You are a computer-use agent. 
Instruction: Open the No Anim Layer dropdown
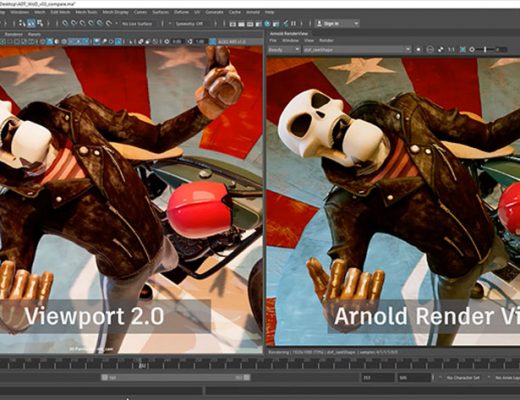507,378
